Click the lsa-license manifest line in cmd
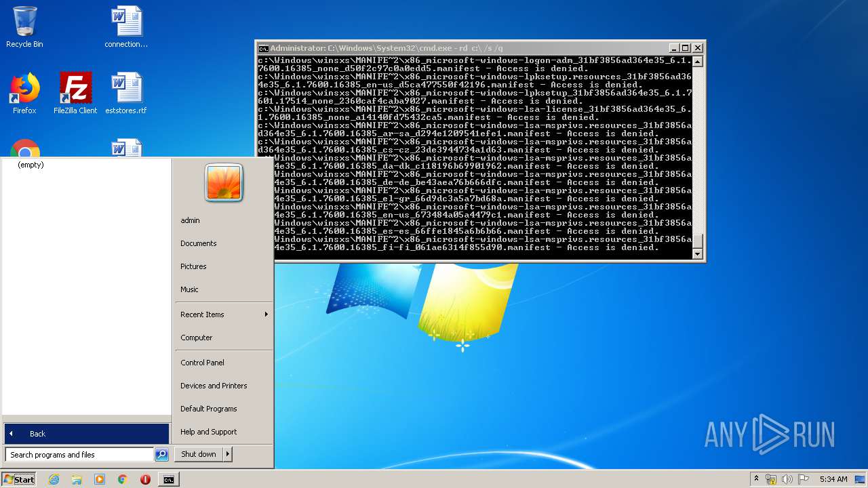 pos(475,113)
